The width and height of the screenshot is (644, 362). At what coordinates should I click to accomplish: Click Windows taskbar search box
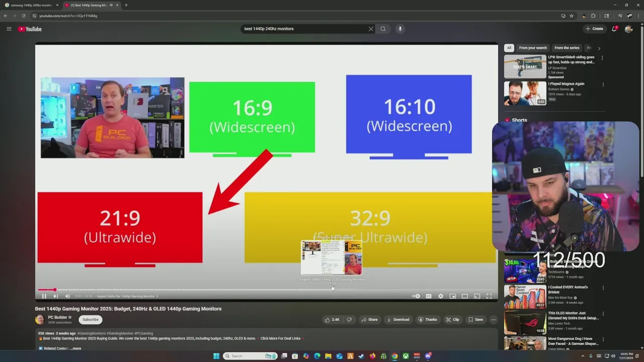[250, 356]
